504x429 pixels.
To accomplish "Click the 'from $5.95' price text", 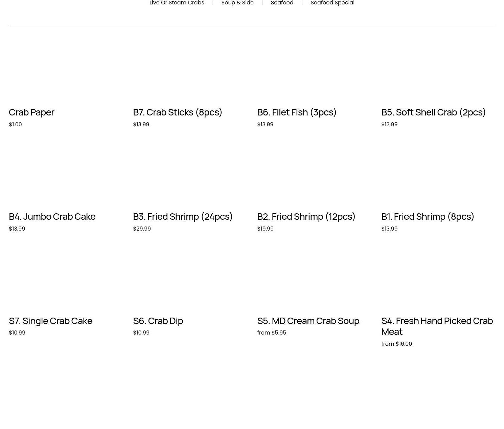I will (x=272, y=333).
